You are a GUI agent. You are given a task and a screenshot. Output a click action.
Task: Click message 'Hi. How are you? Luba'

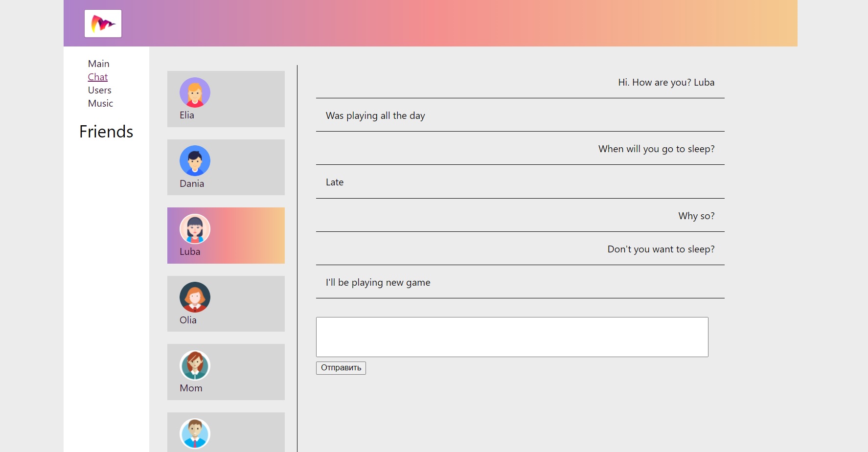(x=666, y=82)
